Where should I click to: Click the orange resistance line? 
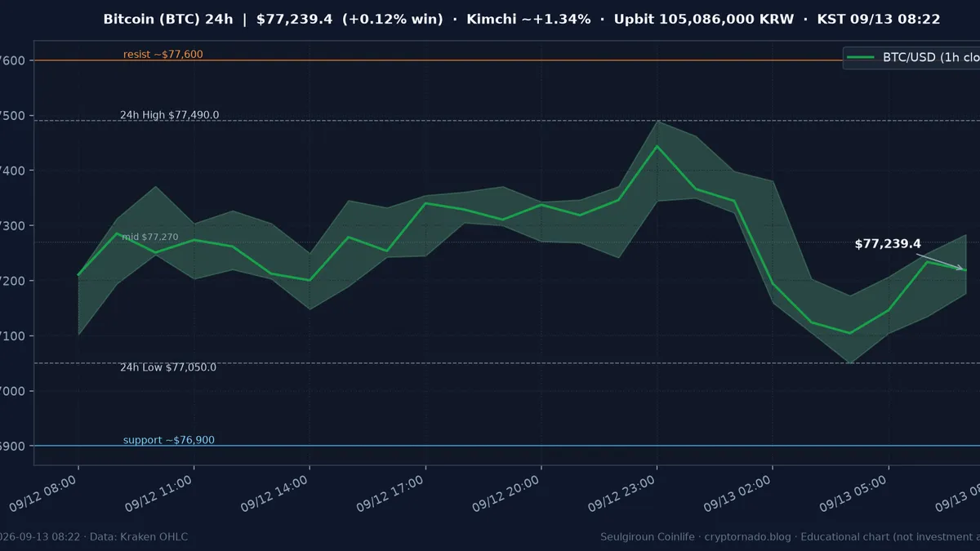[x=506, y=60]
